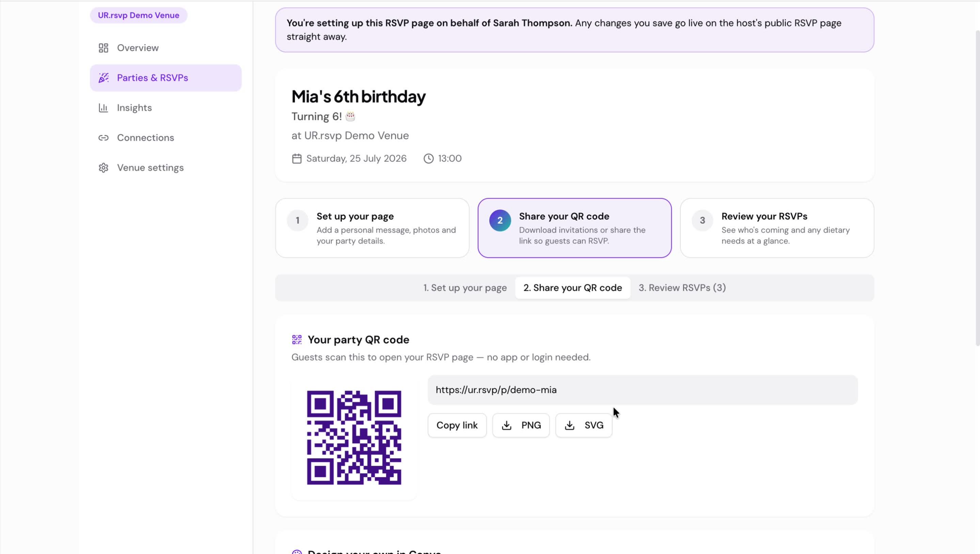
Task: Click the 'Review your RSVPs' step card
Action: (x=777, y=228)
